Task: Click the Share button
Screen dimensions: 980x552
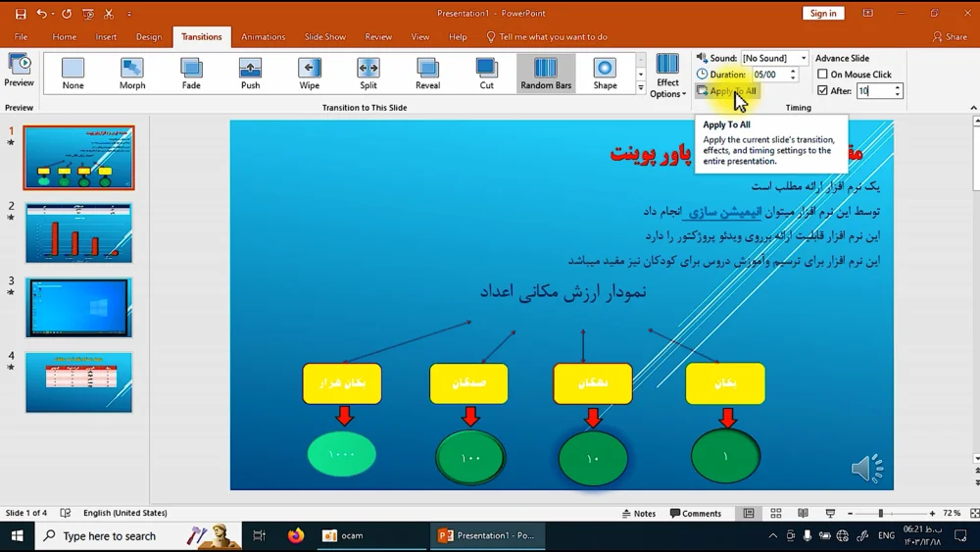Action: click(x=950, y=37)
